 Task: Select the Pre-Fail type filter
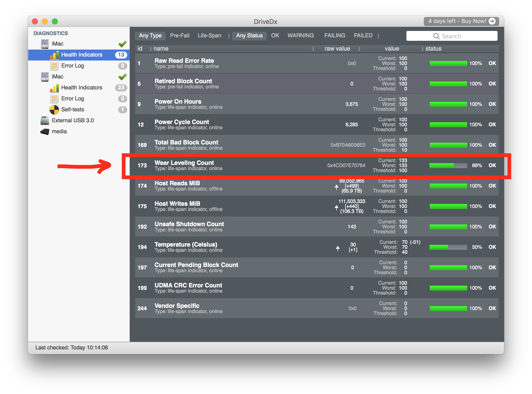(x=179, y=36)
